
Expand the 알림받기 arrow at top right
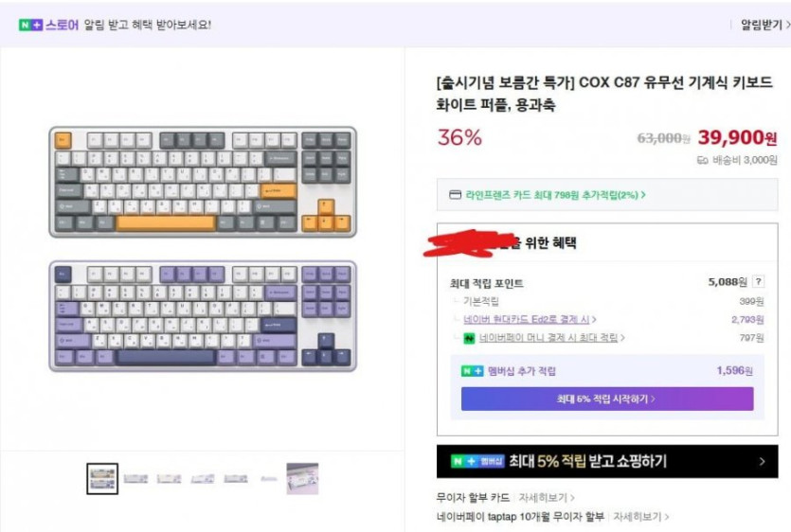787,25
